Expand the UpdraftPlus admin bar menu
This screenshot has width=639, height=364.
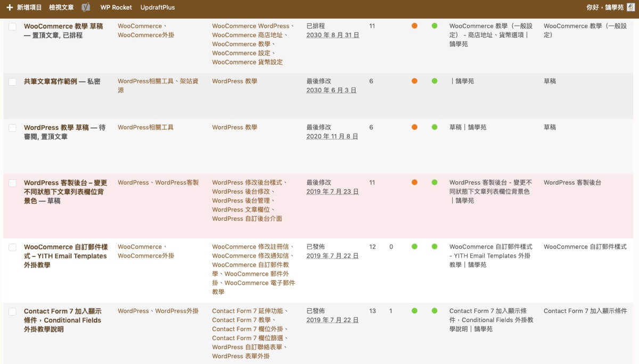157,7
